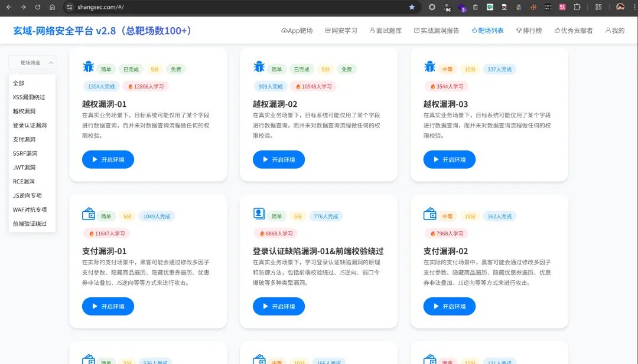Viewport: 638px width, 364px height.
Task: Click the wallet icon on 支付漏洞-02 card
Action: pyautogui.click(x=429, y=214)
